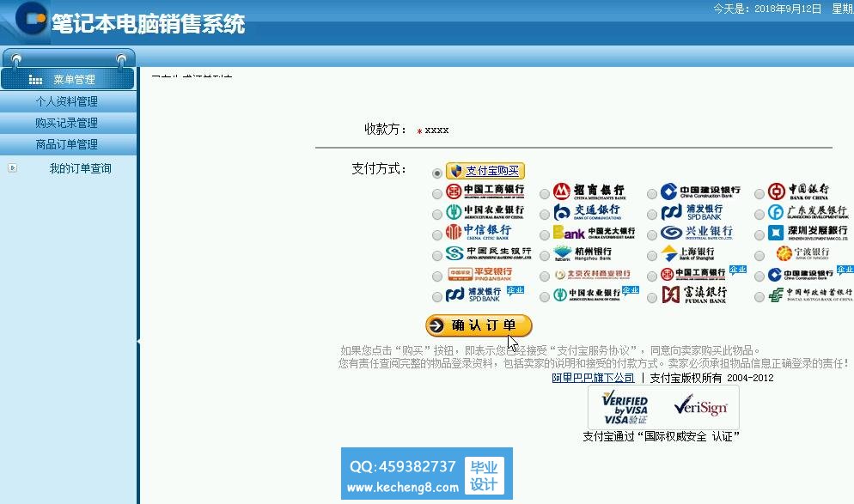Choose the radio button for 中国建设银行 企业
This screenshot has height=504, width=854.
point(759,276)
